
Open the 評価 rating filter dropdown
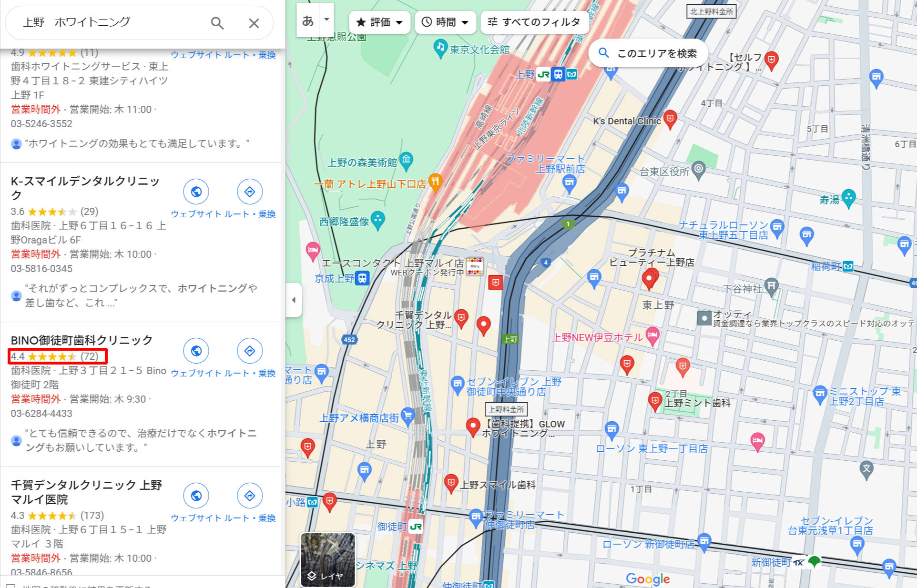tap(379, 22)
